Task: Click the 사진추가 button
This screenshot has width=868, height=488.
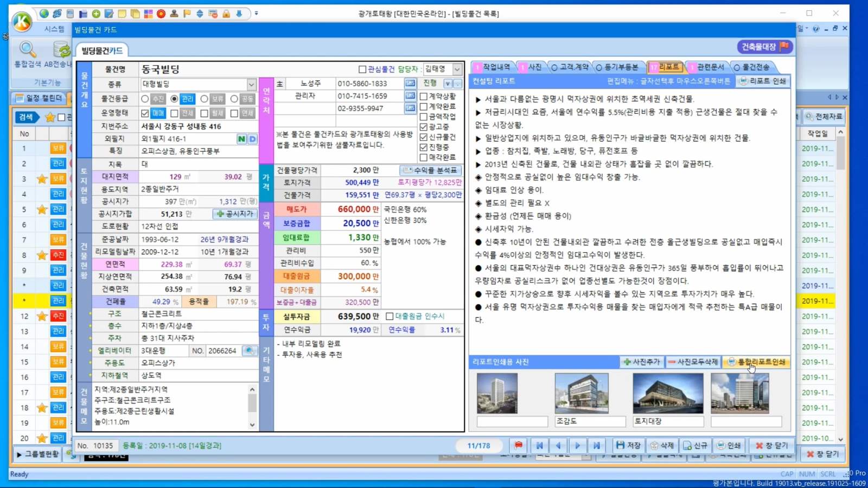Action: click(641, 362)
